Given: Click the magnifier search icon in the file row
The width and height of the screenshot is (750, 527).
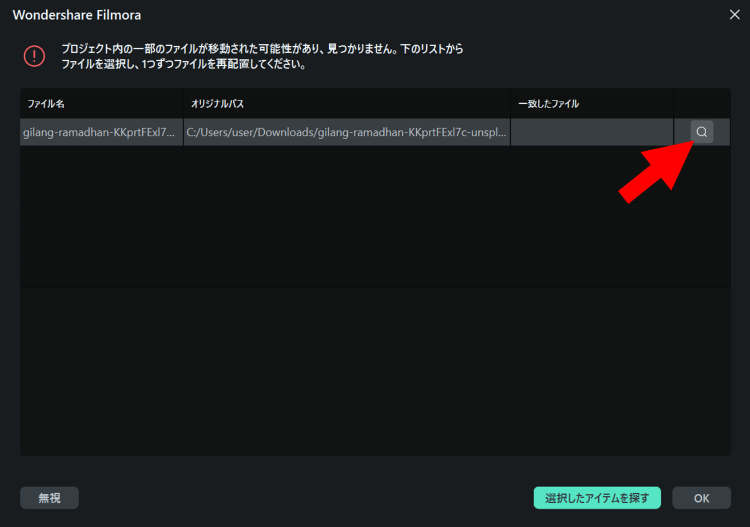Looking at the screenshot, I should tap(702, 132).
